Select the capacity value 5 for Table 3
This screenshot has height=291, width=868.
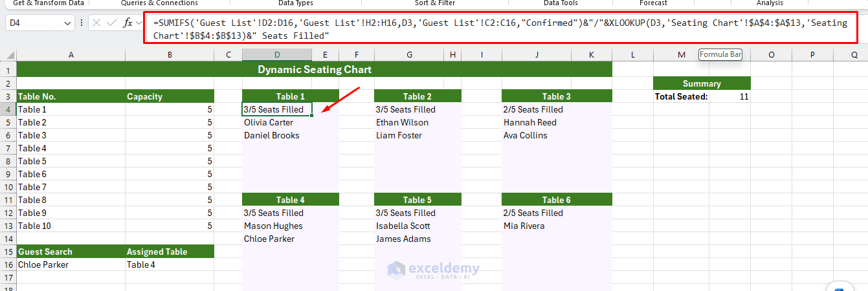(170, 136)
